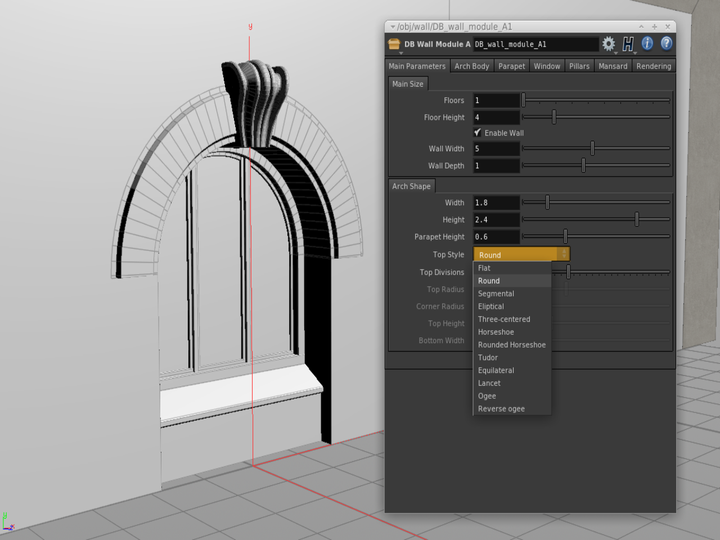Toggle the Enable Wall checkbox
Image resolution: width=720 pixels, height=540 pixels.
(x=478, y=133)
